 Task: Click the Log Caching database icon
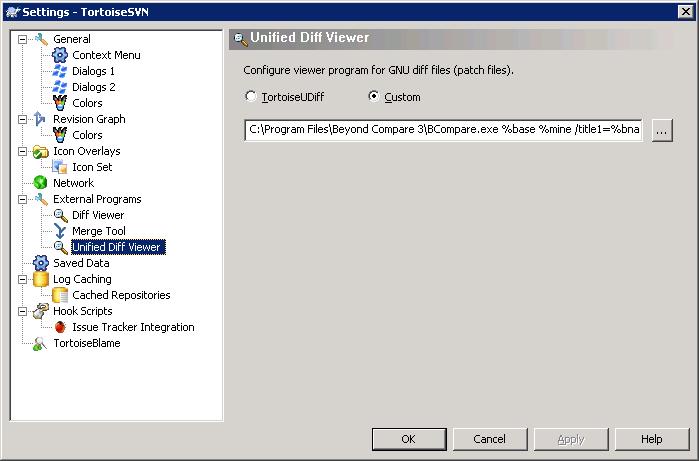(x=41, y=279)
